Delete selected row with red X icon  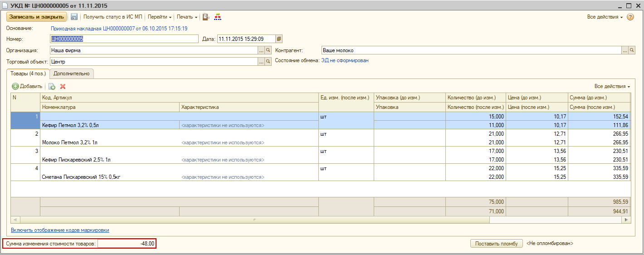pos(63,86)
